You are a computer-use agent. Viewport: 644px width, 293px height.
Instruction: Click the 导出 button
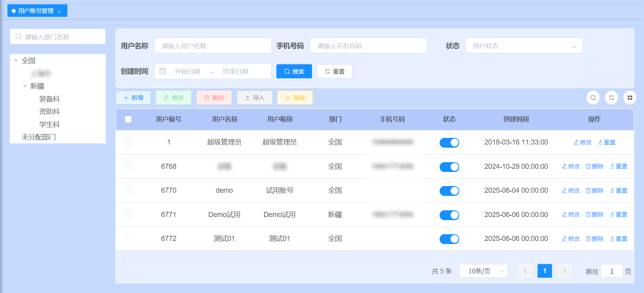click(x=294, y=98)
